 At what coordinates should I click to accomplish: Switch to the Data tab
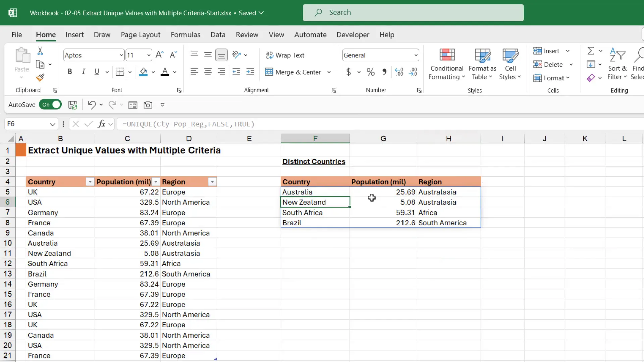point(218,35)
